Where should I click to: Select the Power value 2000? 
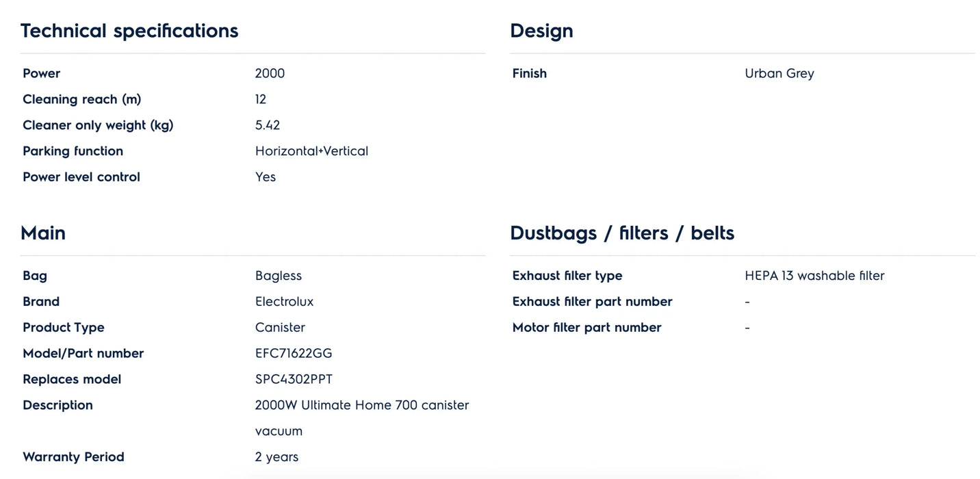270,73
